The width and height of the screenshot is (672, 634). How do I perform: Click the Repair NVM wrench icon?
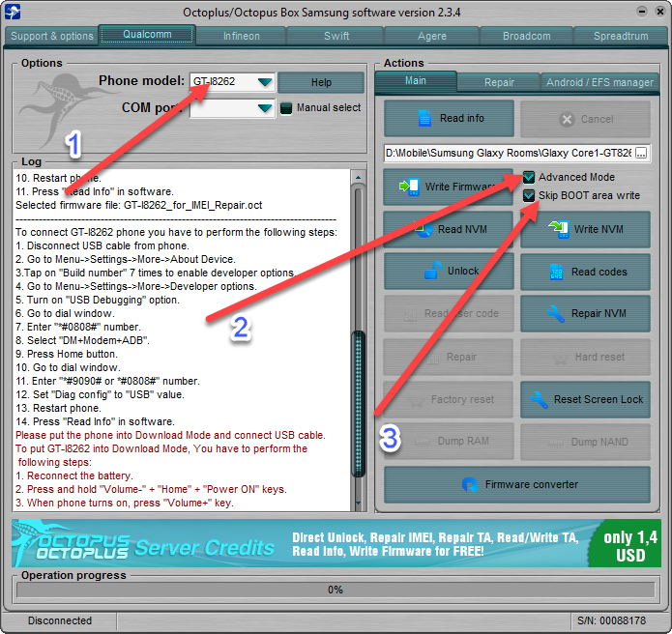(x=556, y=313)
